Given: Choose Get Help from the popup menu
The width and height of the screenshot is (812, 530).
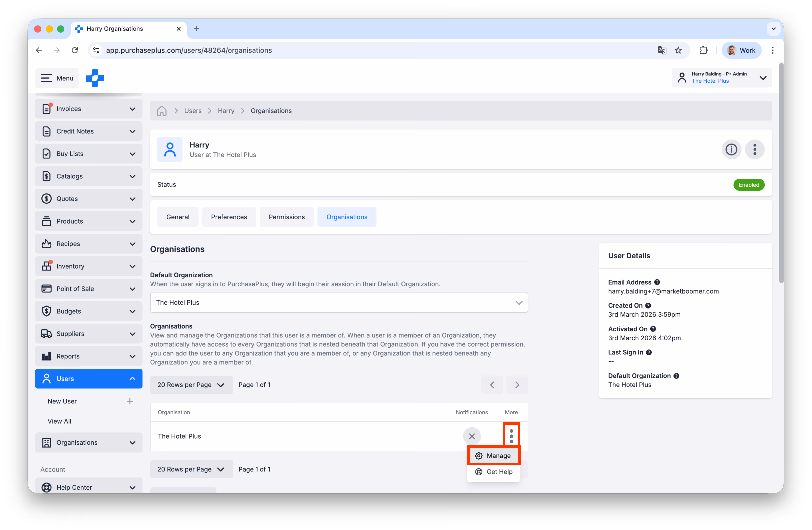Looking at the screenshot, I should pos(493,472).
